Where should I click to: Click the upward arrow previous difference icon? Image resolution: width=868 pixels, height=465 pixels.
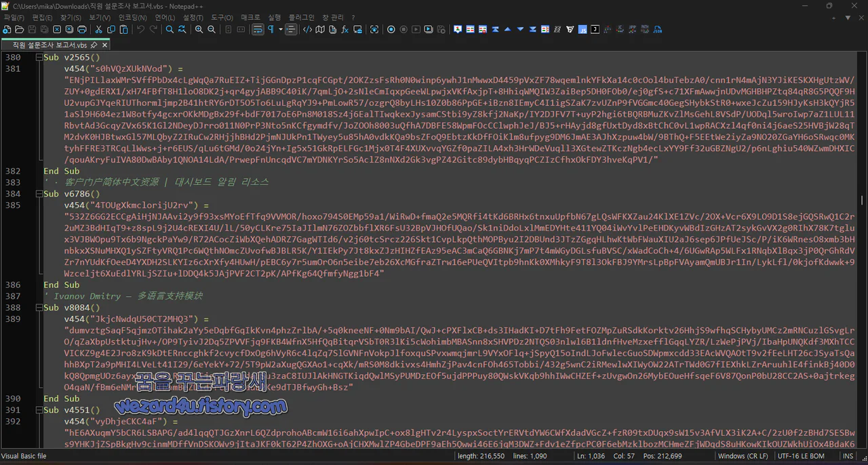click(x=507, y=30)
